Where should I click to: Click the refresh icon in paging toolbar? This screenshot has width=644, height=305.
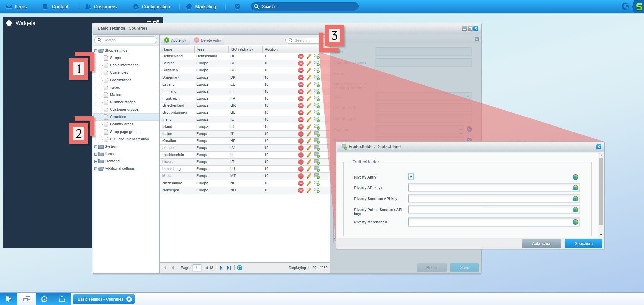[240, 268]
